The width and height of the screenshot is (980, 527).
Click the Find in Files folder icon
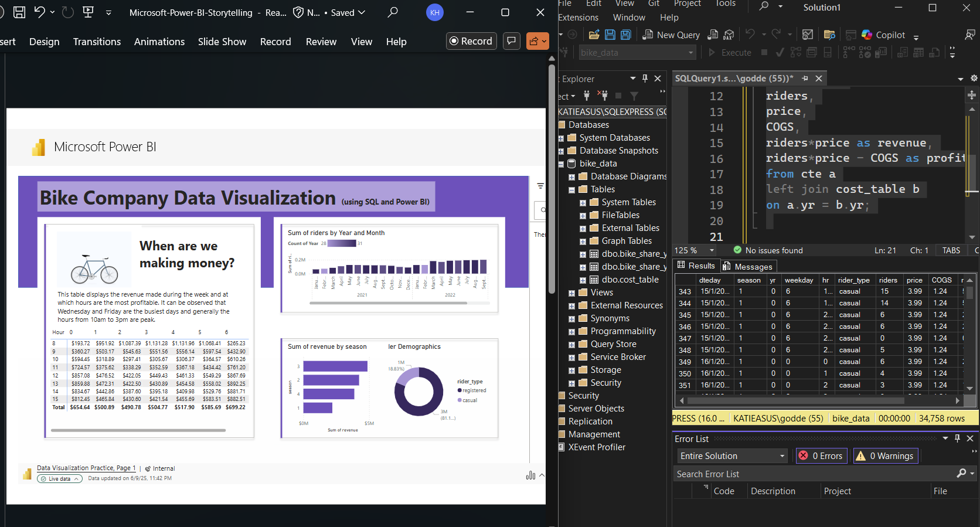click(x=829, y=35)
